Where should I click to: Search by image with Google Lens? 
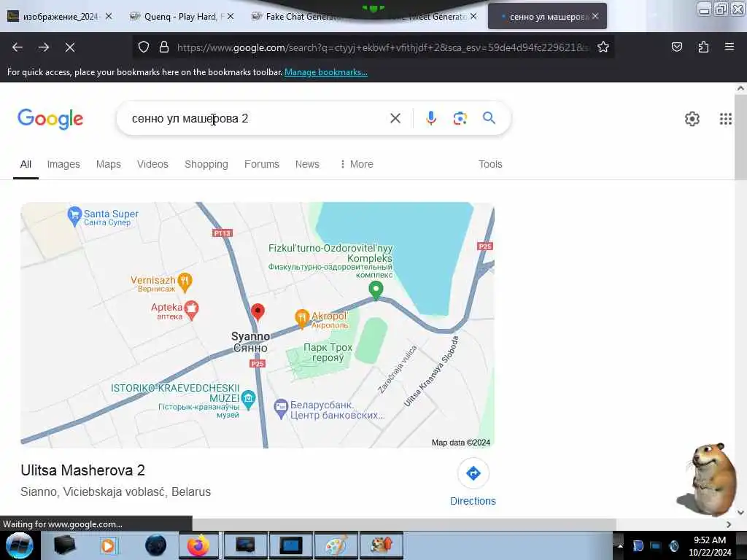tap(460, 118)
